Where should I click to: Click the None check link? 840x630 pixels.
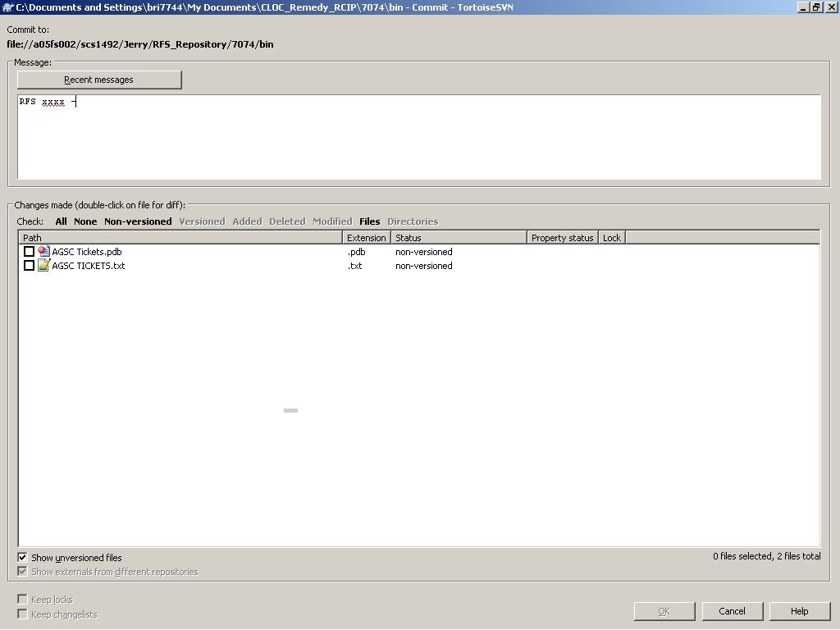pyautogui.click(x=85, y=221)
